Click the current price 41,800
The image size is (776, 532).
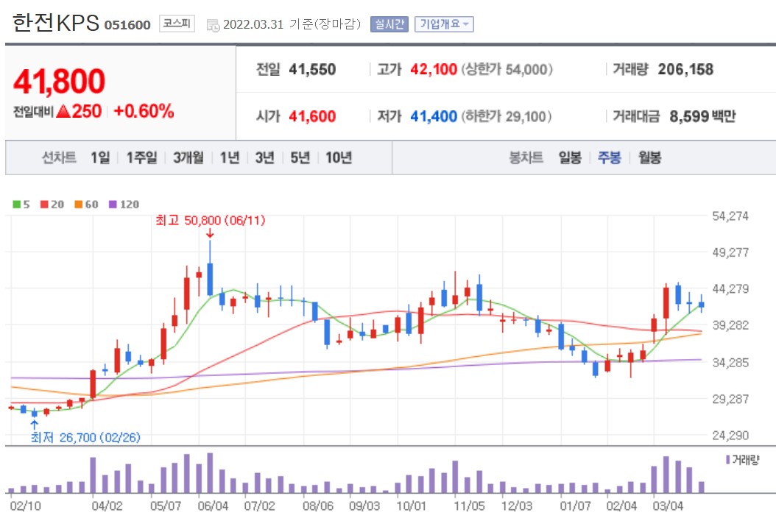coord(59,81)
